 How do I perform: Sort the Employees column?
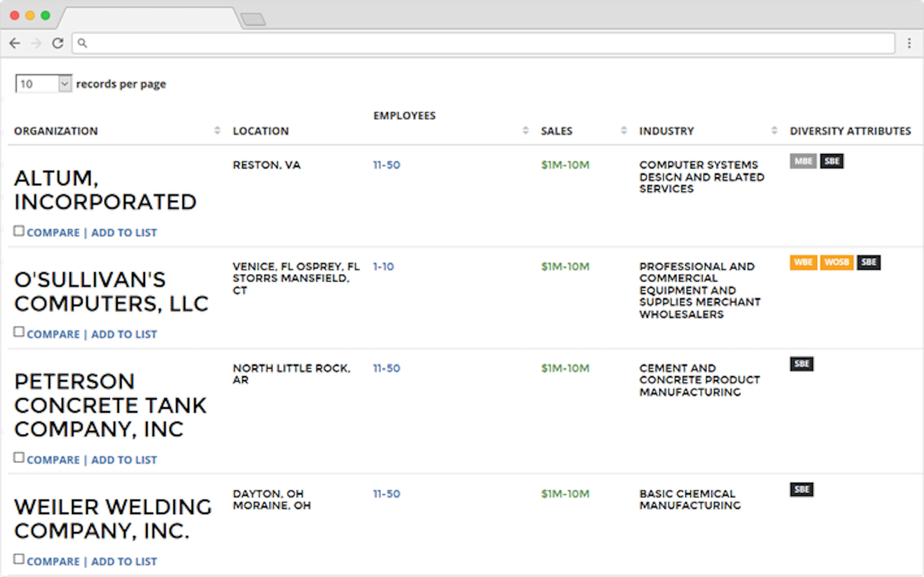click(x=526, y=130)
